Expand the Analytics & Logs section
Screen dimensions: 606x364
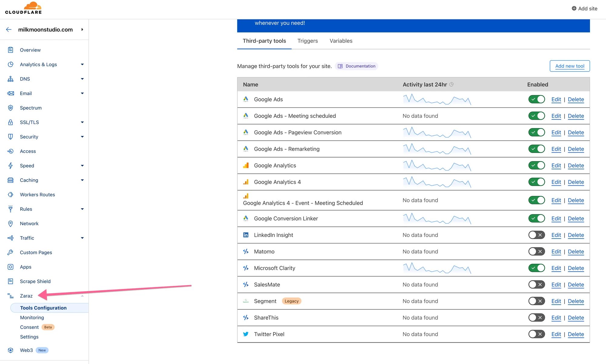tap(82, 64)
